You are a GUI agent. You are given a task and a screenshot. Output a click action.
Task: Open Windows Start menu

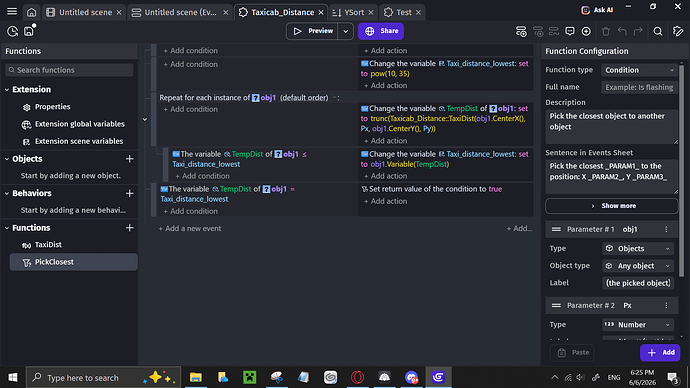13,377
